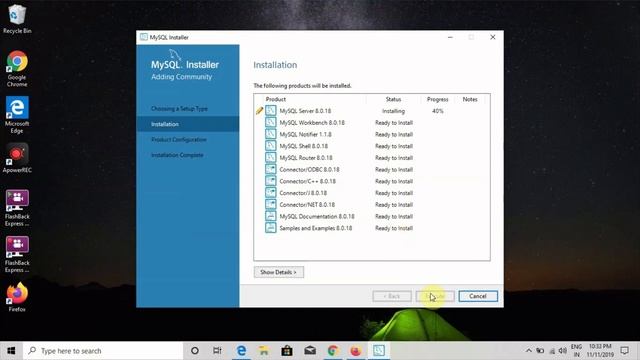Click the Product column header
The width and height of the screenshot is (640, 360).
pyautogui.click(x=276, y=99)
